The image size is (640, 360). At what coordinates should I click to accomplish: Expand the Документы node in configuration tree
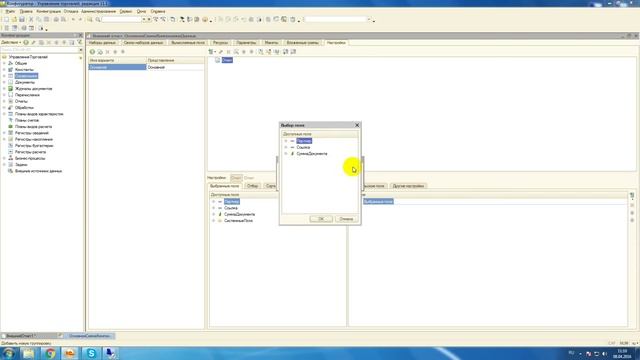pyautogui.click(x=4, y=82)
